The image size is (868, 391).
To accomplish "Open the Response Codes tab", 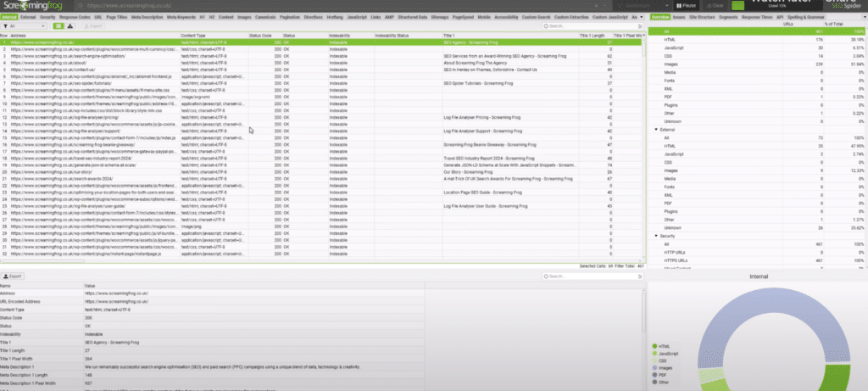I will tap(75, 17).
